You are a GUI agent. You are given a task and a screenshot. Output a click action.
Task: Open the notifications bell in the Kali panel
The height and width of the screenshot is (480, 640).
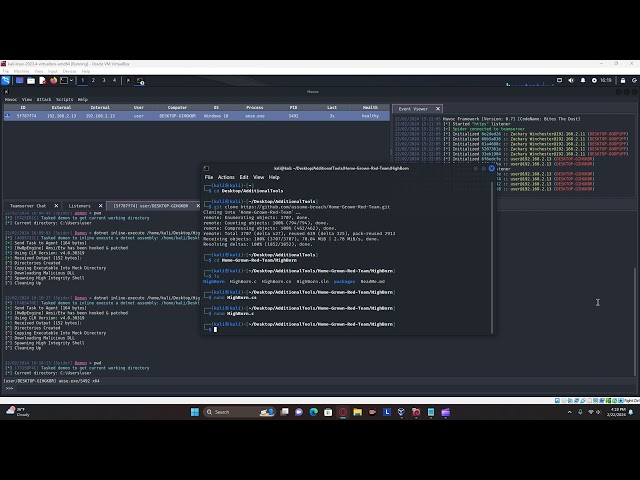[583, 80]
